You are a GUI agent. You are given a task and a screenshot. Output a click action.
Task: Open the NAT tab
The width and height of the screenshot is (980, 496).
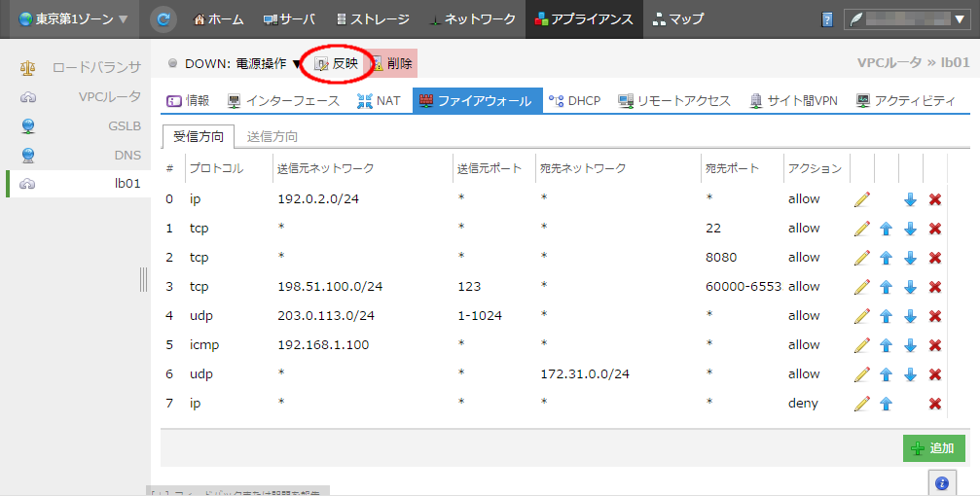pos(379,100)
